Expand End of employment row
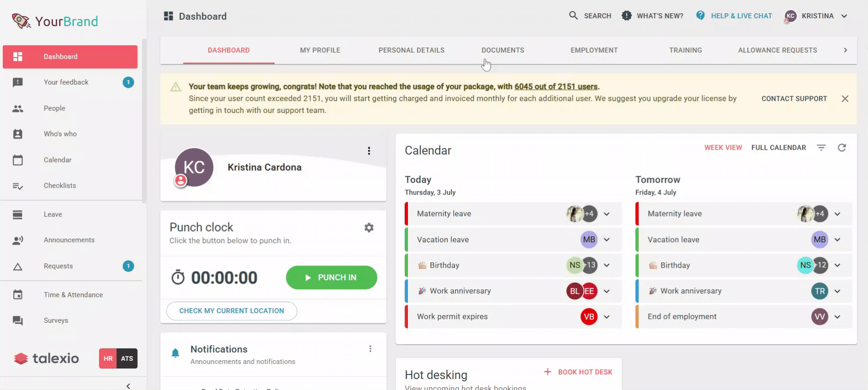This screenshot has width=868, height=390. click(x=837, y=317)
